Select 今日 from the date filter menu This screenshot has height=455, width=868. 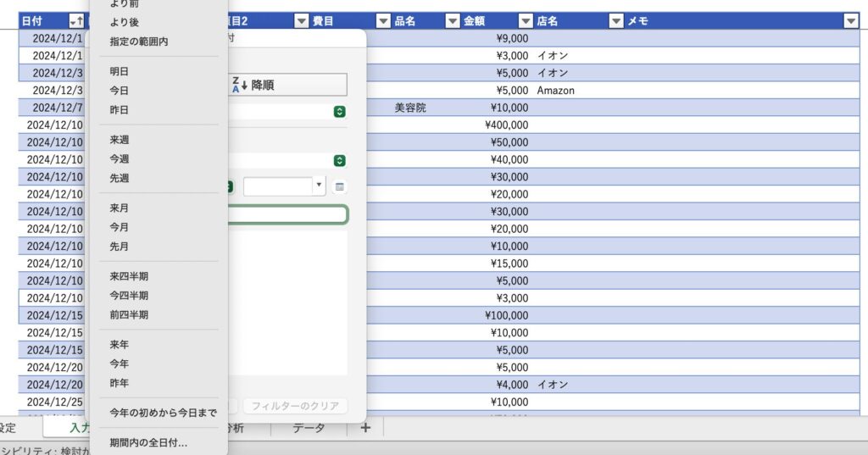120,91
